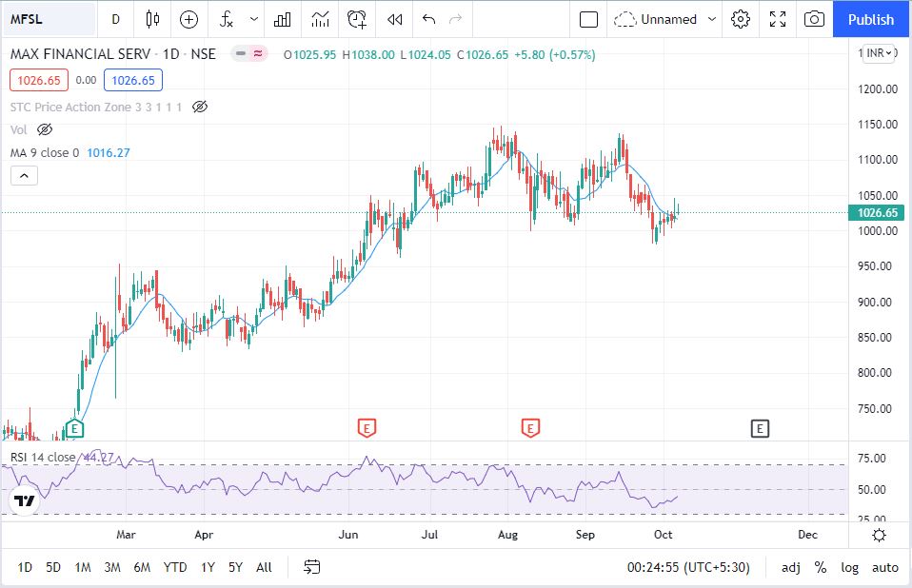Collapse the indicator legend with the chevron
The height and width of the screenshot is (588, 912).
pyautogui.click(x=24, y=175)
